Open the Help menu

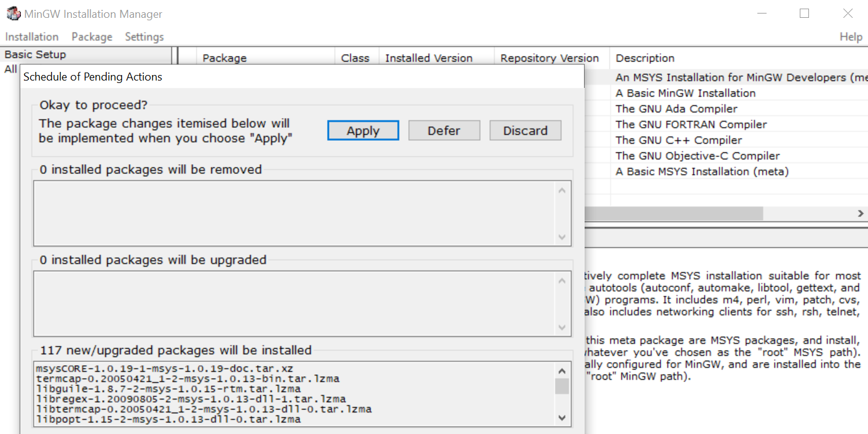click(851, 37)
